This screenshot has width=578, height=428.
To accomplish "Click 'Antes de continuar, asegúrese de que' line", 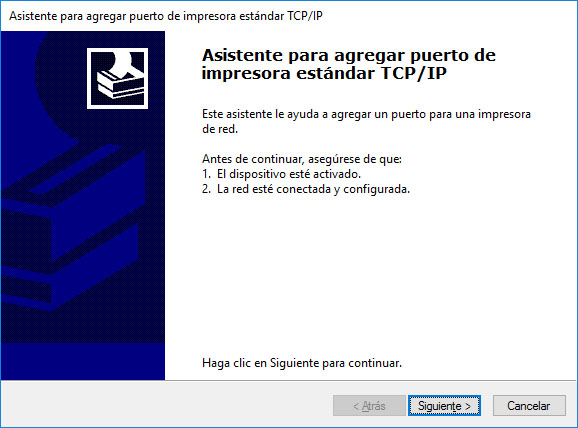I will point(302,159).
